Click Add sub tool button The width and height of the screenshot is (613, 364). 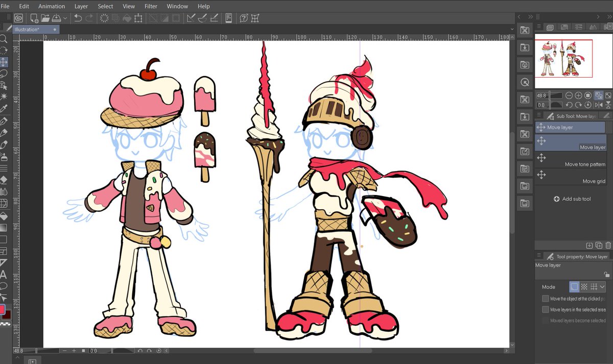tap(572, 199)
